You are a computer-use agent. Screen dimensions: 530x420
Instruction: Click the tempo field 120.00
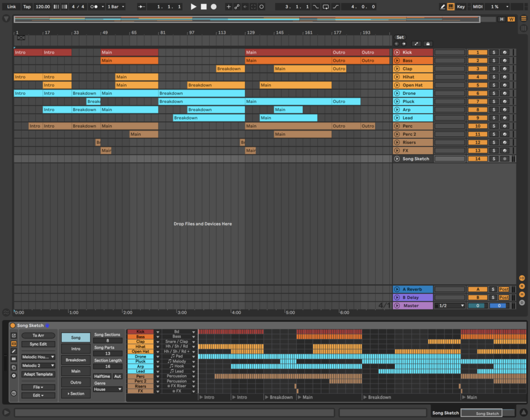pos(42,6)
